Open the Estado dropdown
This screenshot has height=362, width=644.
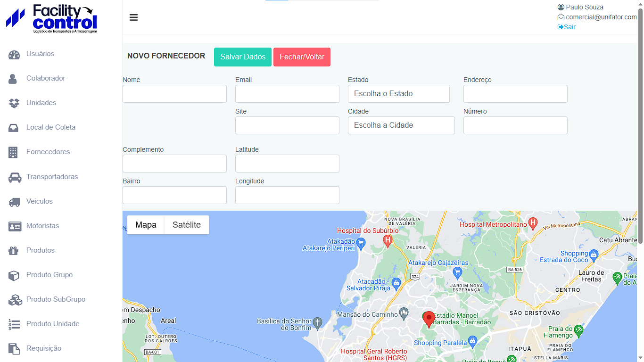point(398,94)
